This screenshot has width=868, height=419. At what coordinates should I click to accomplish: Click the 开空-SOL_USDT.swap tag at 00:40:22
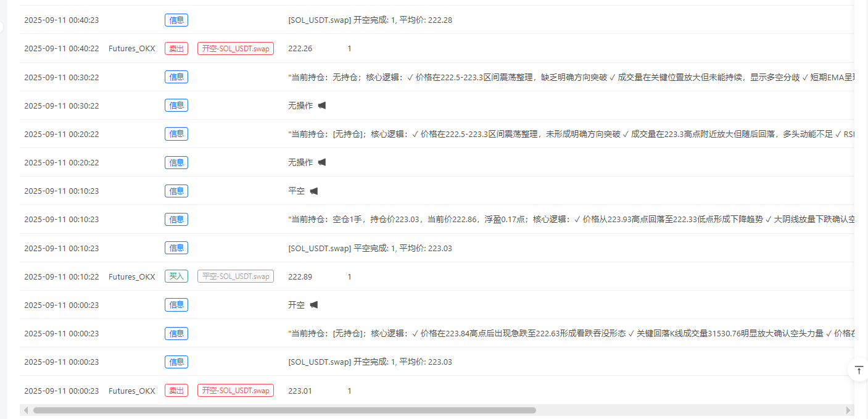235,48
